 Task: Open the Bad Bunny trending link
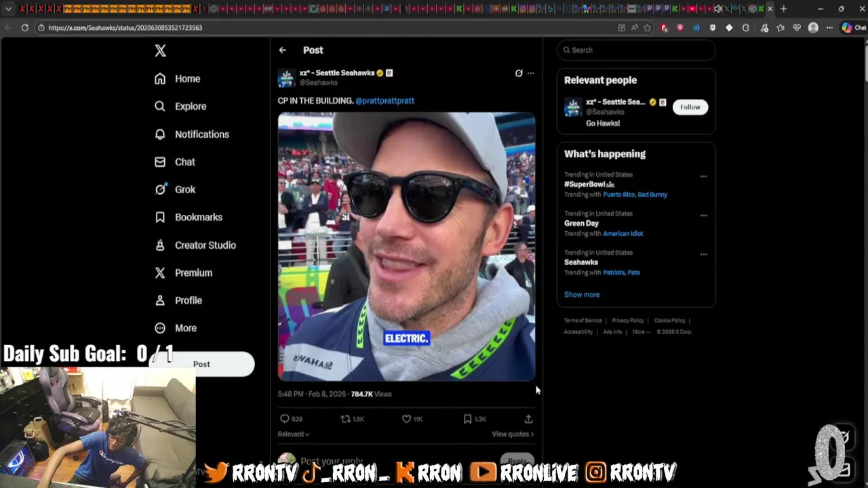coord(653,195)
